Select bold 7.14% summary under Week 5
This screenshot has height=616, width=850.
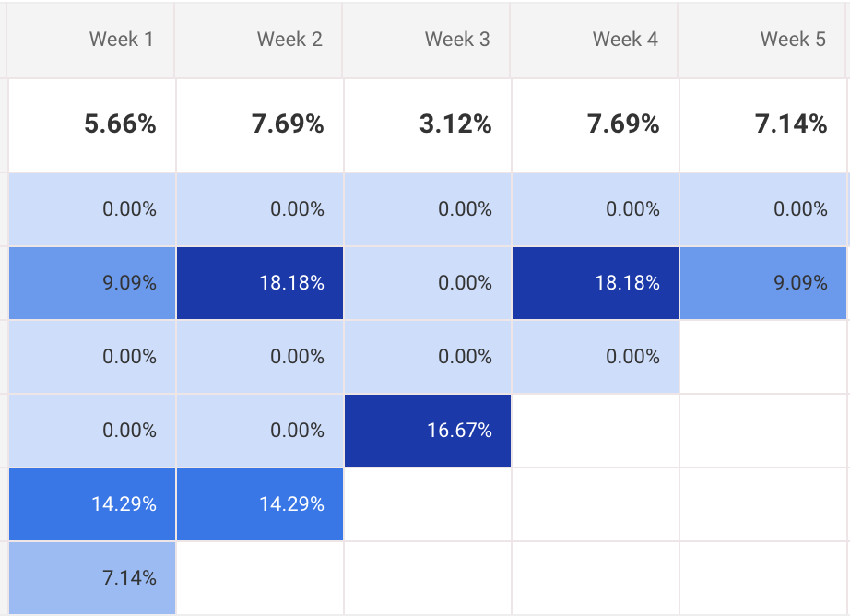pos(791,125)
